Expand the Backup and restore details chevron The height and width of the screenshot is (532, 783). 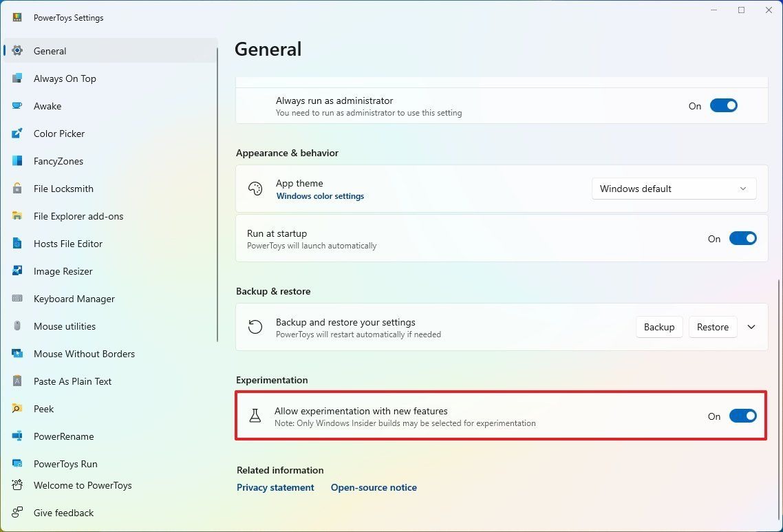(x=751, y=327)
